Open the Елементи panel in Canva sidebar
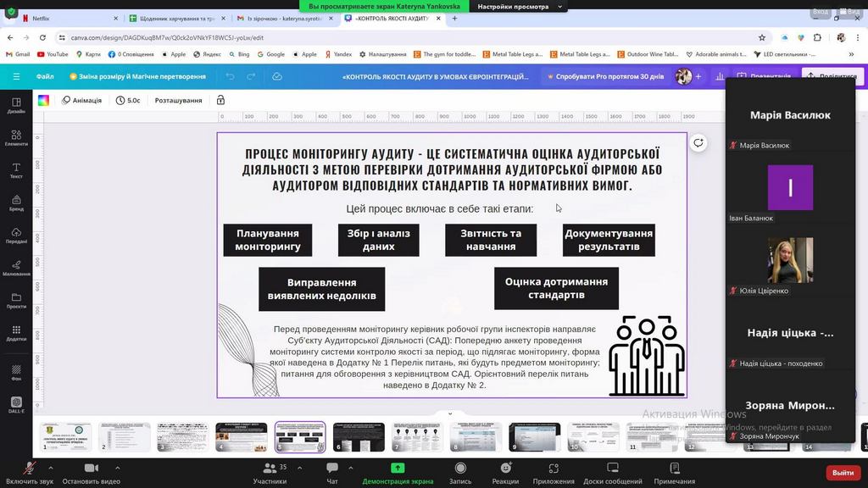868x488 pixels. (16, 136)
